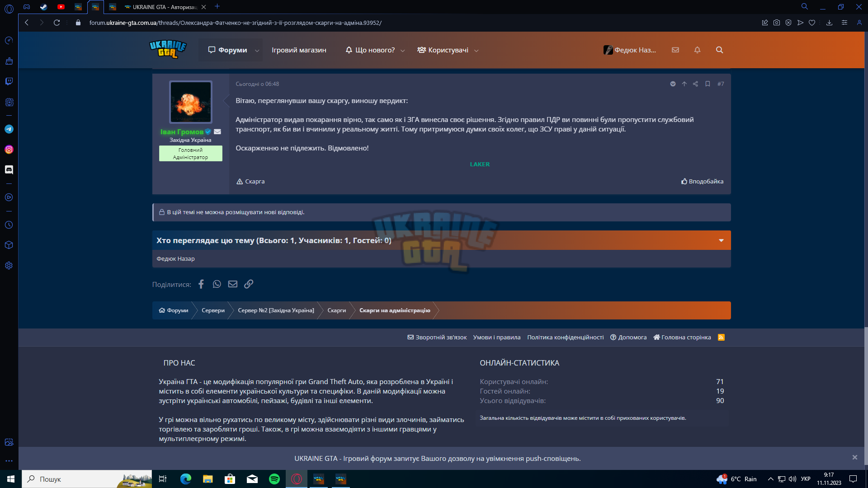
Task: Open a new browser tab
Action: [x=217, y=7]
